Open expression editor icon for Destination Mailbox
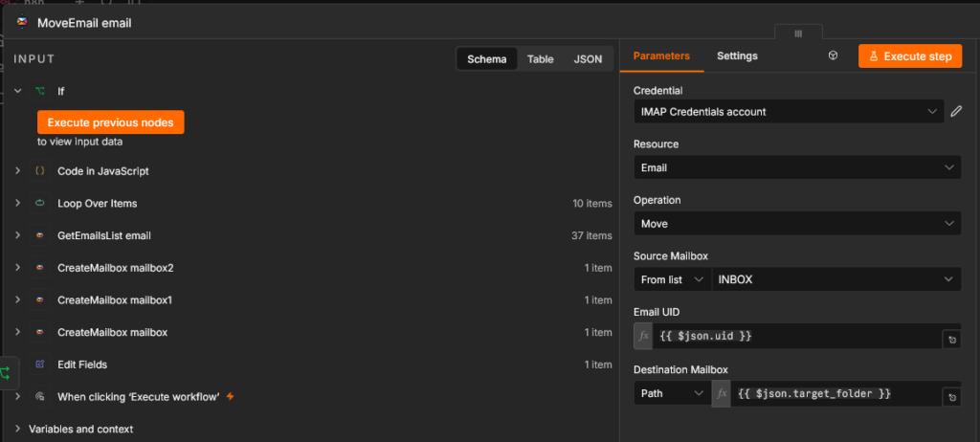The height and width of the screenshot is (442, 980). pyautogui.click(x=952, y=397)
